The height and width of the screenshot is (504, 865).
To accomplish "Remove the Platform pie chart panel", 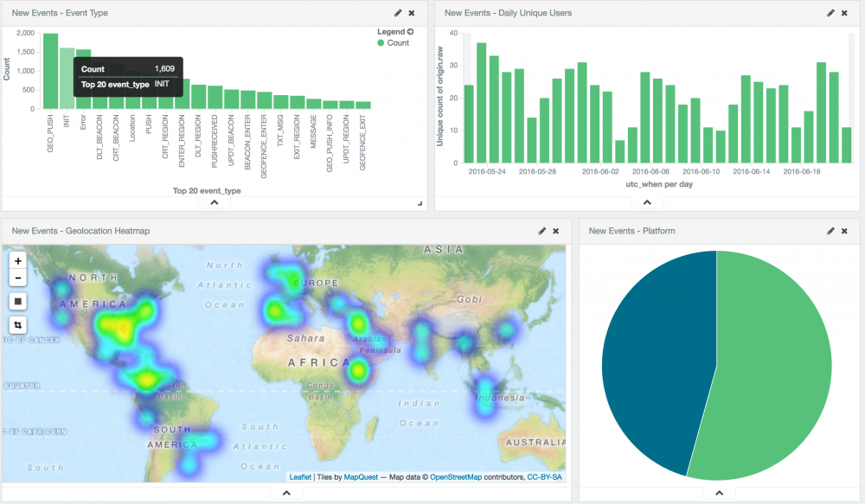I will tap(844, 231).
